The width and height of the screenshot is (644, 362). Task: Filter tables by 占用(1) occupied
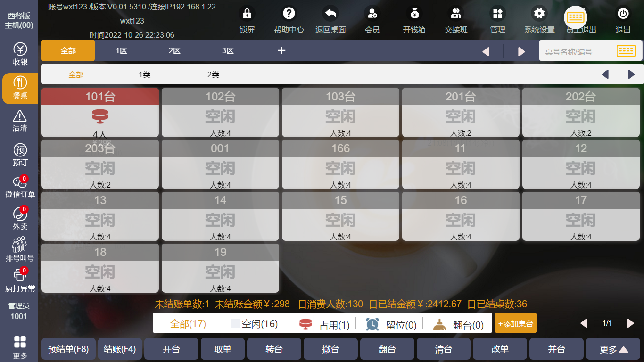coord(324,324)
